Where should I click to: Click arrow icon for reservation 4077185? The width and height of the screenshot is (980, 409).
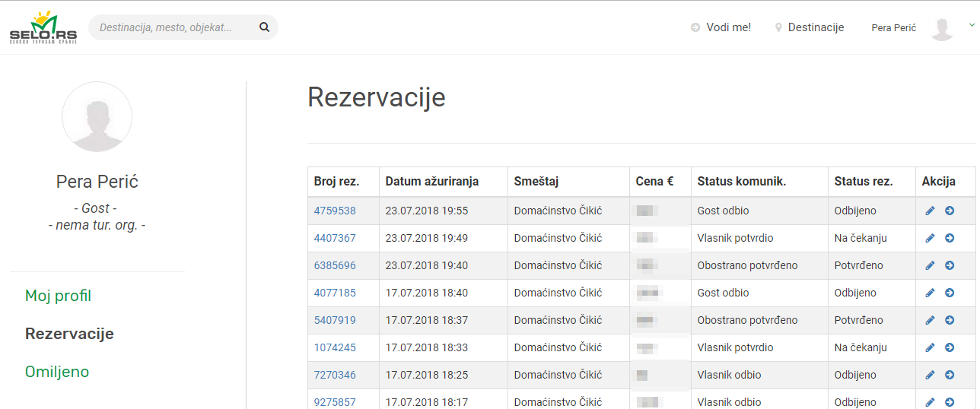click(950, 293)
